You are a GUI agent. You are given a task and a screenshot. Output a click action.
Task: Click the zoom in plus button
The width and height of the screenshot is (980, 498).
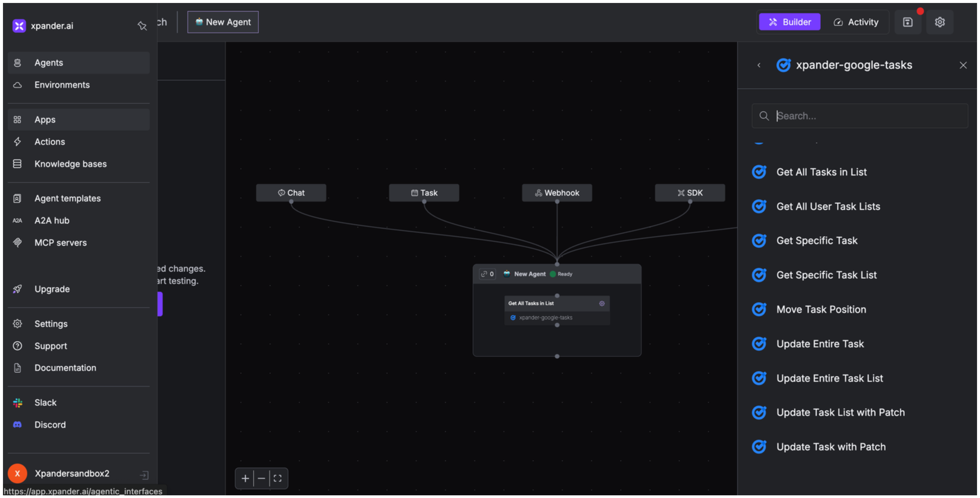[x=245, y=478]
